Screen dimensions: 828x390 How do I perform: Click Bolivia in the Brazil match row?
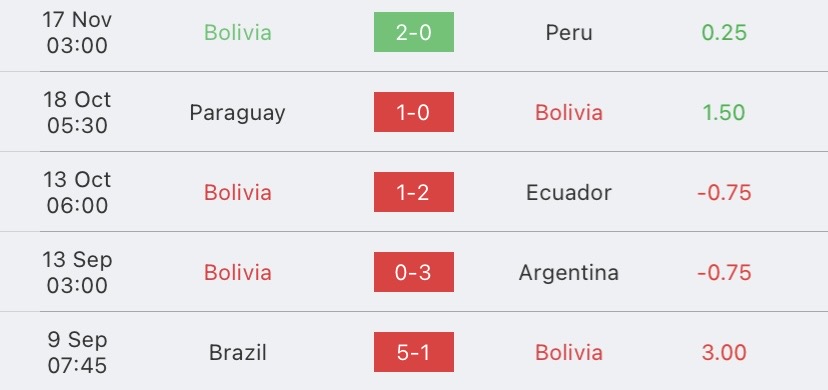point(569,352)
